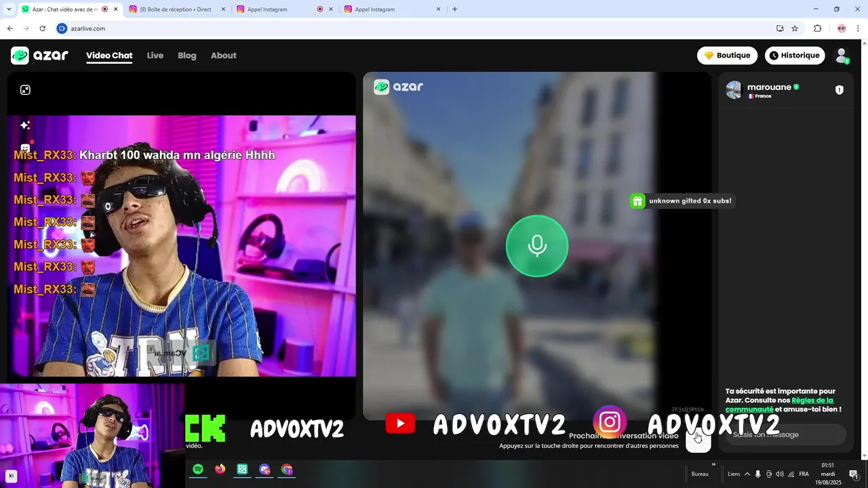Go back to the previous page
Viewport: 868px width, 488px height.
pos(9,28)
